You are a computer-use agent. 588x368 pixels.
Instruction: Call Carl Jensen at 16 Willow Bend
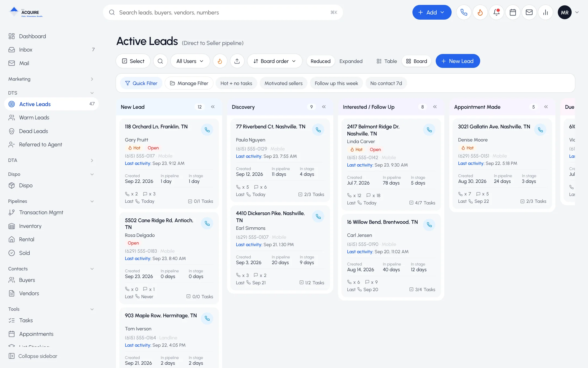tap(429, 225)
